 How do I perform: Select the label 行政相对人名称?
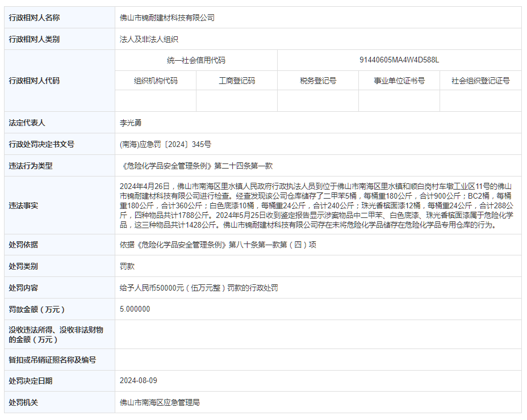[34, 18]
